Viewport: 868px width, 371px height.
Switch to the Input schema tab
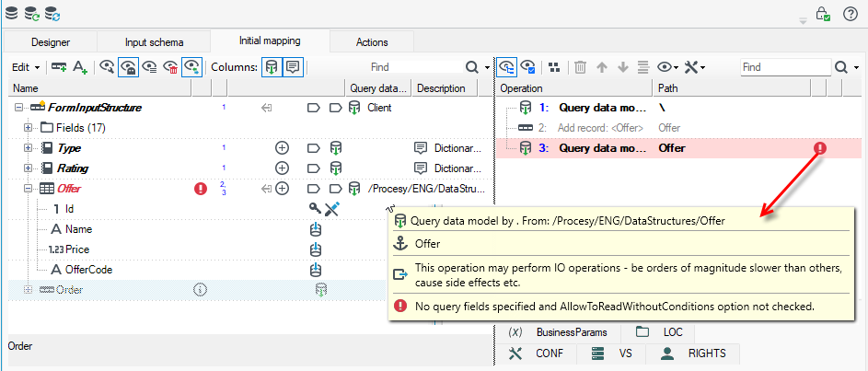click(x=154, y=42)
